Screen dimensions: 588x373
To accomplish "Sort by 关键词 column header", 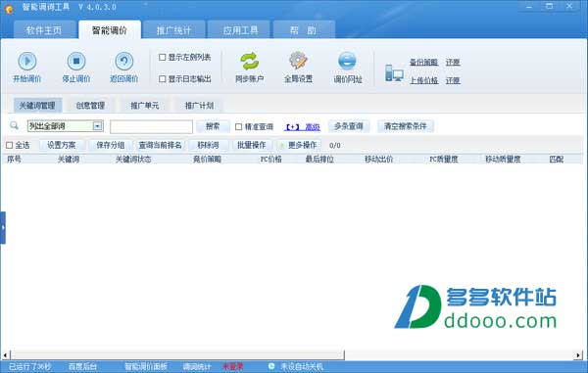I will pyautogui.click(x=69, y=160).
